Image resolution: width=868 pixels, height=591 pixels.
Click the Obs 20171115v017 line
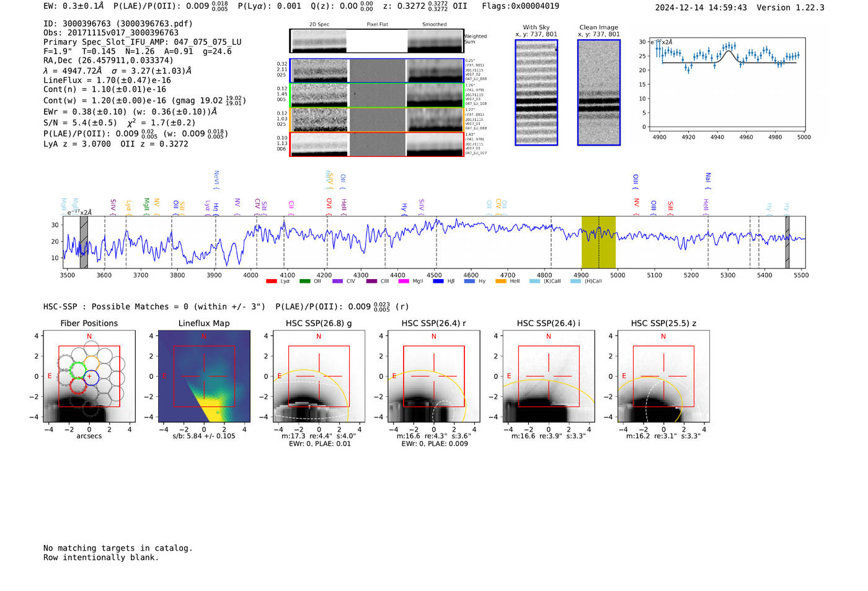[x=111, y=33]
